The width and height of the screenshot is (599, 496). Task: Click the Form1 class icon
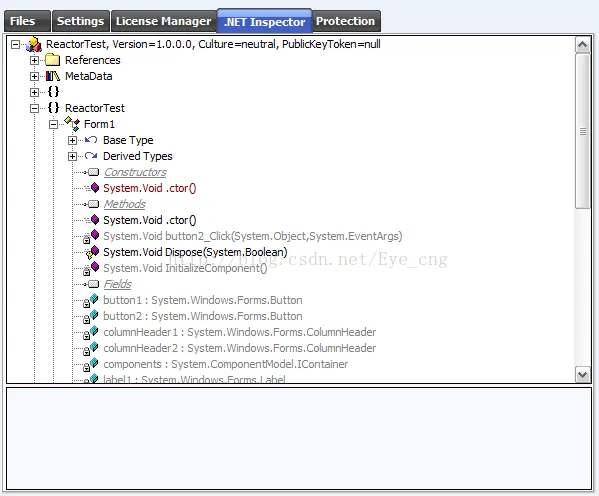(x=72, y=124)
